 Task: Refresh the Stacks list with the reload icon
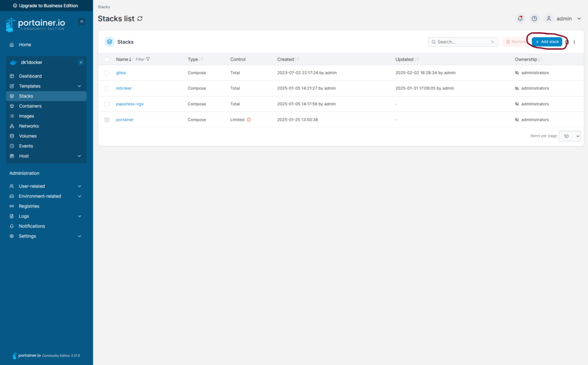click(140, 18)
